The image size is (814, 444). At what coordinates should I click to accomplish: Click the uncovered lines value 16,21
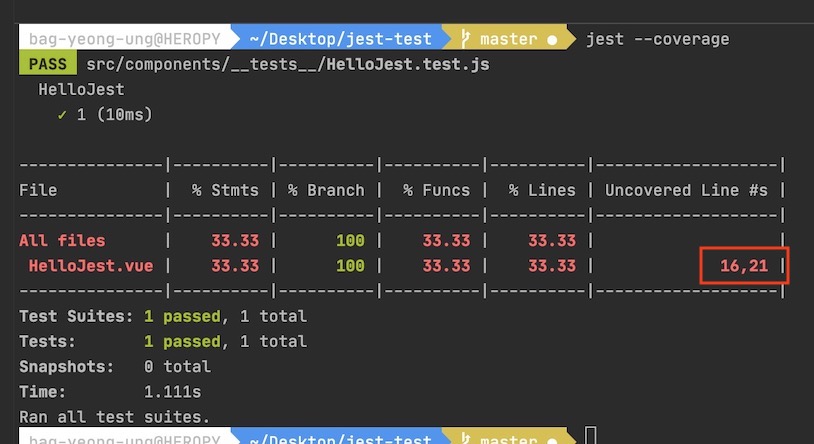click(744, 266)
